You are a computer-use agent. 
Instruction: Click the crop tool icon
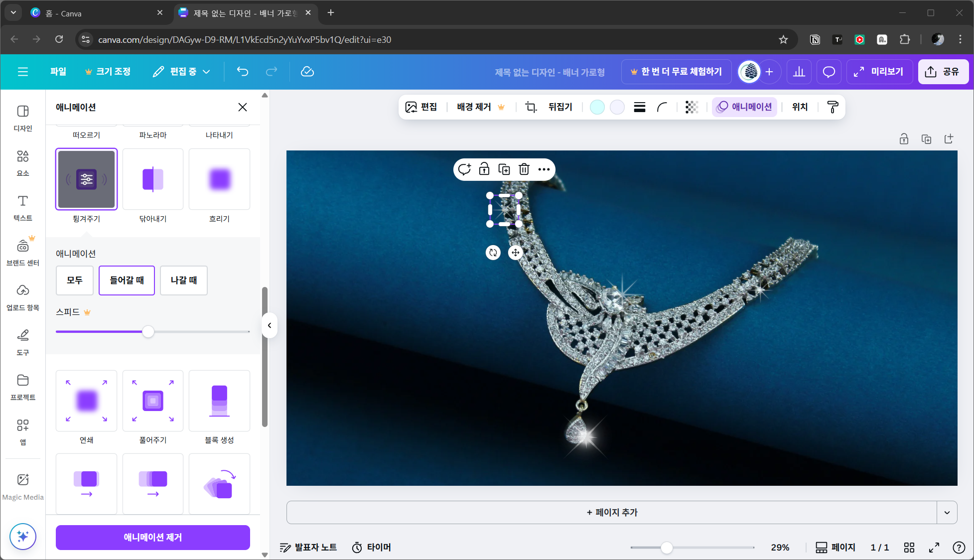[531, 107]
